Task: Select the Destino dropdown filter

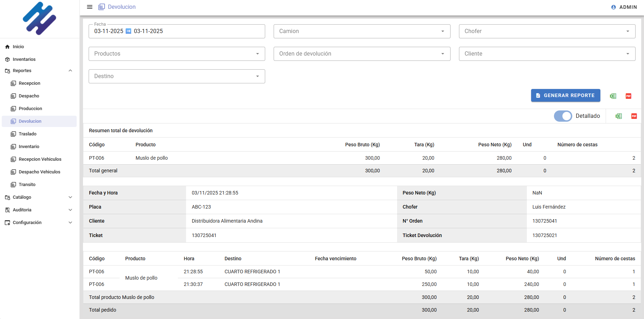Action: coord(177,76)
